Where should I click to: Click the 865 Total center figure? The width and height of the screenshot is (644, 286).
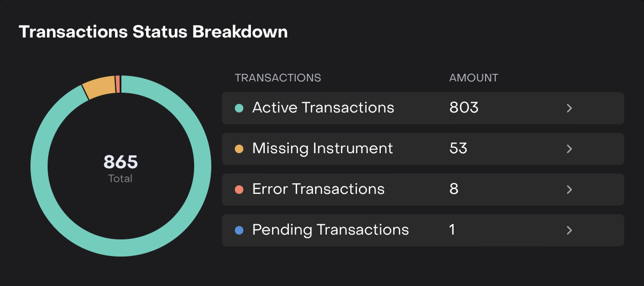click(x=120, y=162)
